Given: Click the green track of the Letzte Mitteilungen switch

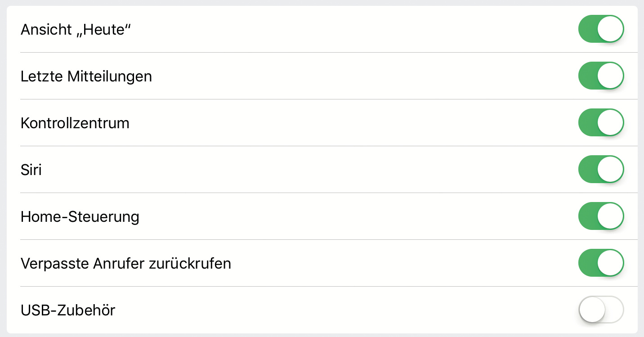Looking at the screenshot, I should [x=587, y=76].
